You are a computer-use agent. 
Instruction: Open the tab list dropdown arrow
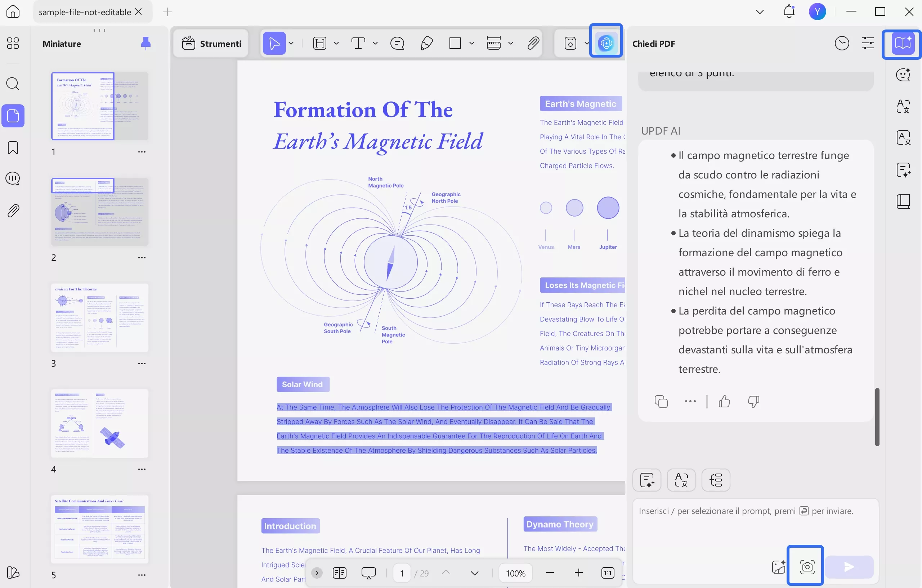760,12
